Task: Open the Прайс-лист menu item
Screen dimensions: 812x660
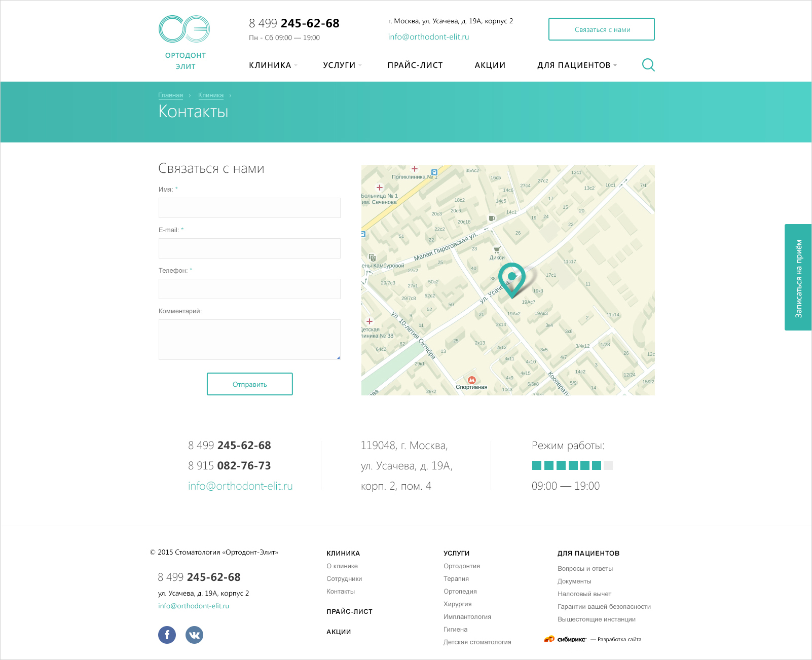Action: coord(415,65)
